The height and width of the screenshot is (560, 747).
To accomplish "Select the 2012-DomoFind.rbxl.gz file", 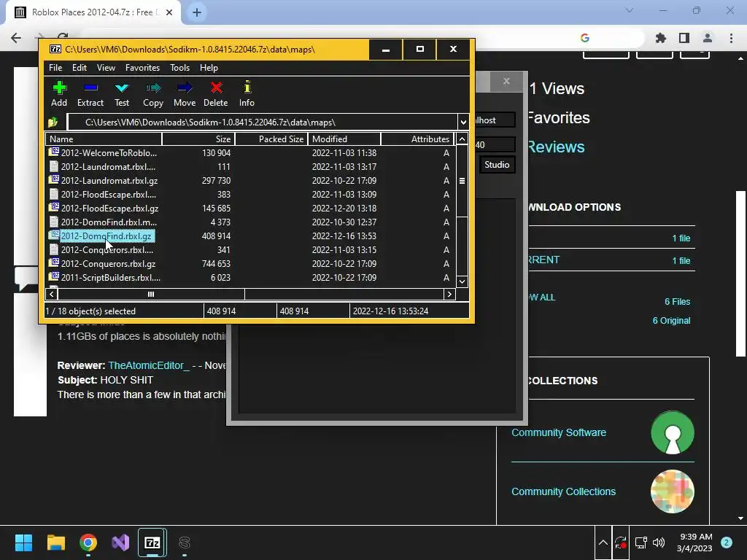I will point(250,236).
